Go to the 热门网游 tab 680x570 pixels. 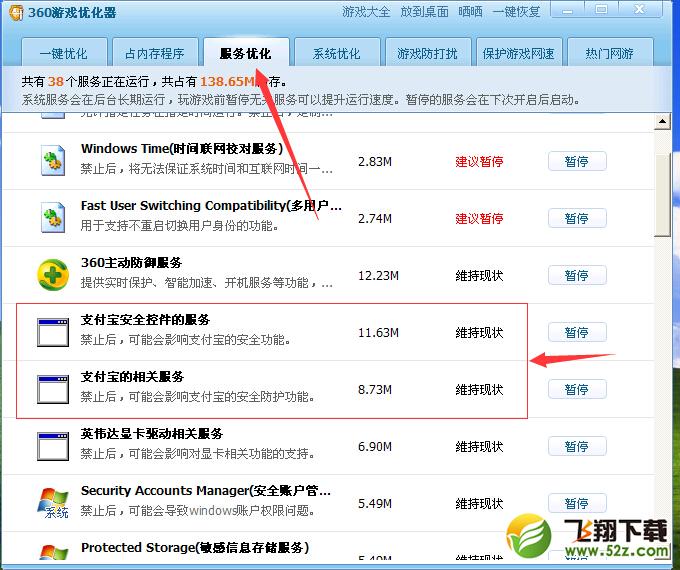[x=610, y=53]
